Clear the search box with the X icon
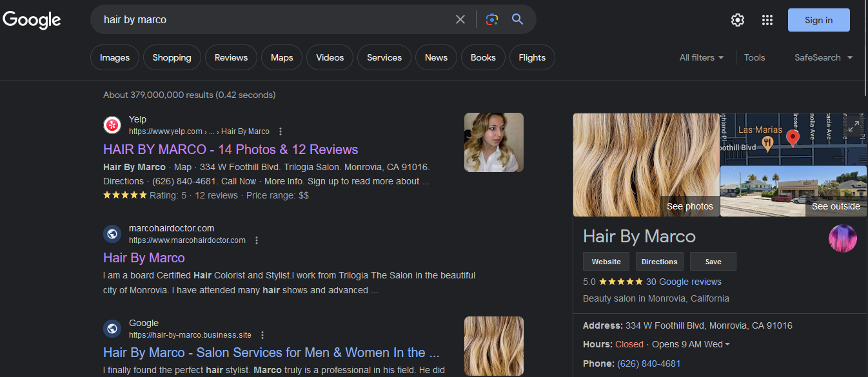This screenshot has height=377, width=868. (460, 19)
